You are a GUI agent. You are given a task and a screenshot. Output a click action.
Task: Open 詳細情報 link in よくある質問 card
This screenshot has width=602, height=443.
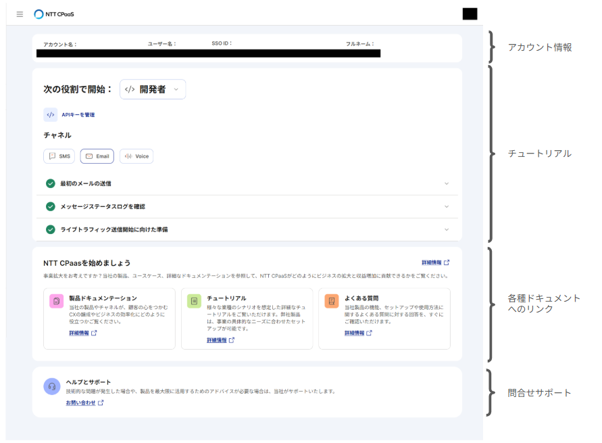pos(358,333)
